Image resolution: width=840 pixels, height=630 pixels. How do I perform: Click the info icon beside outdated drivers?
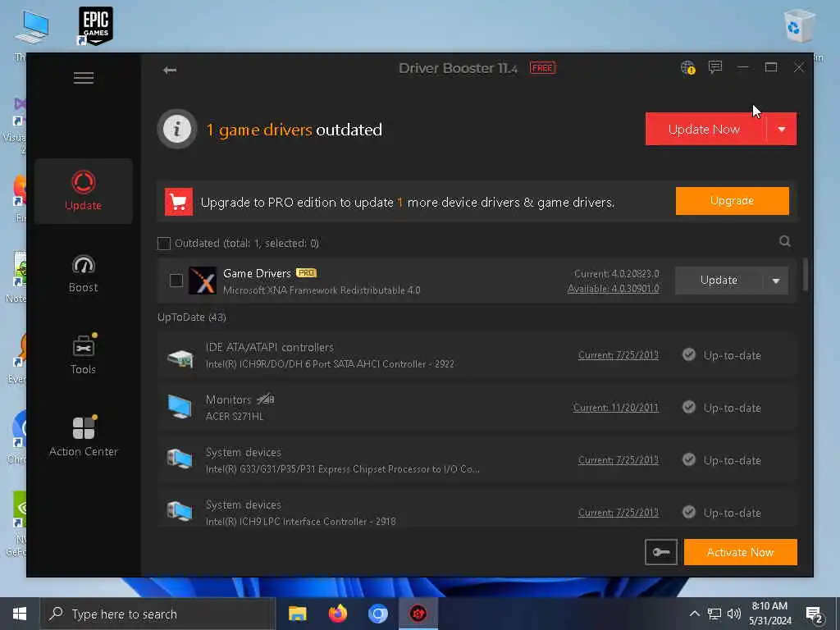(177, 129)
